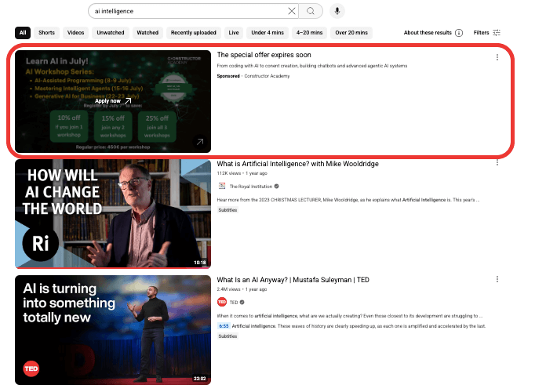This screenshot has height=392, width=546.
Task: Open more options for Mustafa Suleyman video
Action: click(x=497, y=280)
